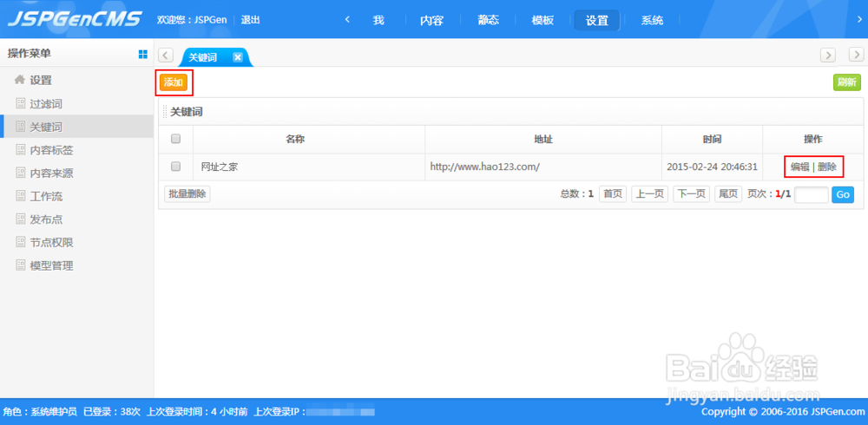This screenshot has height=425, width=868.
Task: Click the 批量删除 button
Action: (x=187, y=193)
